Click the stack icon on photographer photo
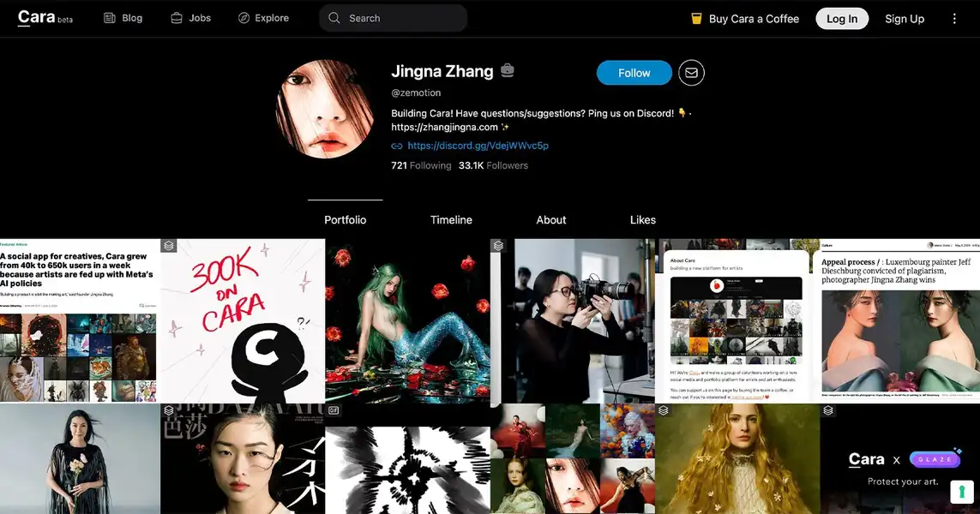Screen dimensions: 980x514 coord(498,246)
